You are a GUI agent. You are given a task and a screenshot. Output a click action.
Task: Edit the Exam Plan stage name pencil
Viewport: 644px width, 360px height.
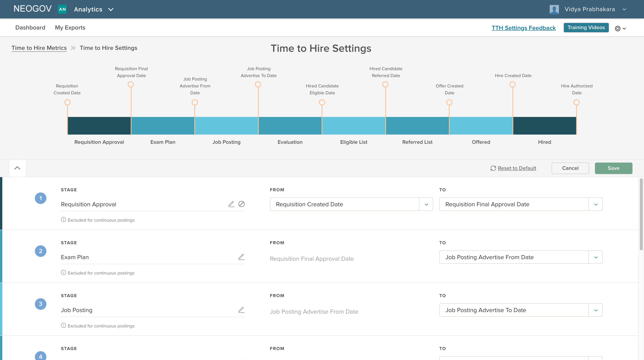point(241,257)
